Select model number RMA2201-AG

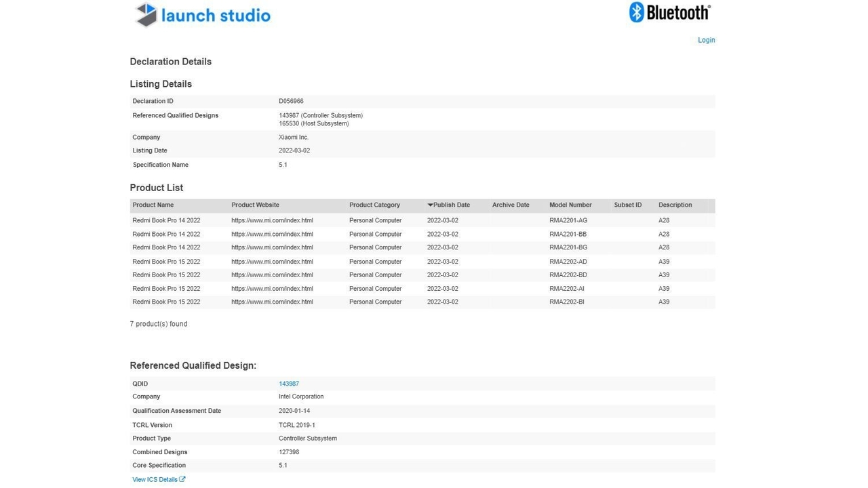568,220
